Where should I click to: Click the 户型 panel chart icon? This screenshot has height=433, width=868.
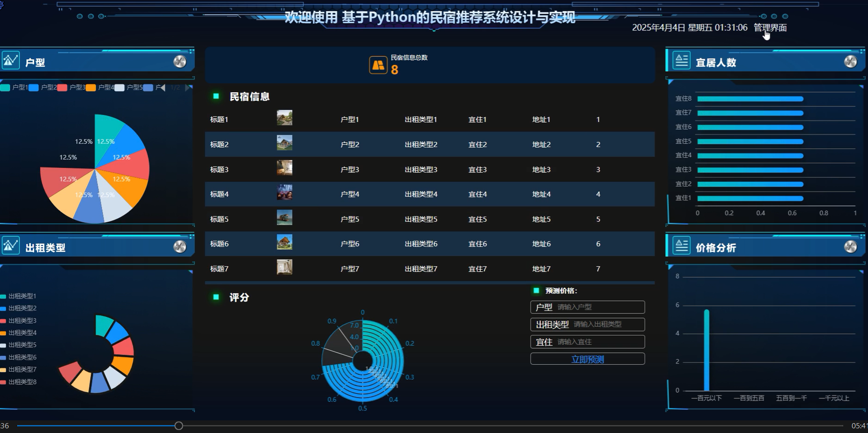(x=10, y=60)
